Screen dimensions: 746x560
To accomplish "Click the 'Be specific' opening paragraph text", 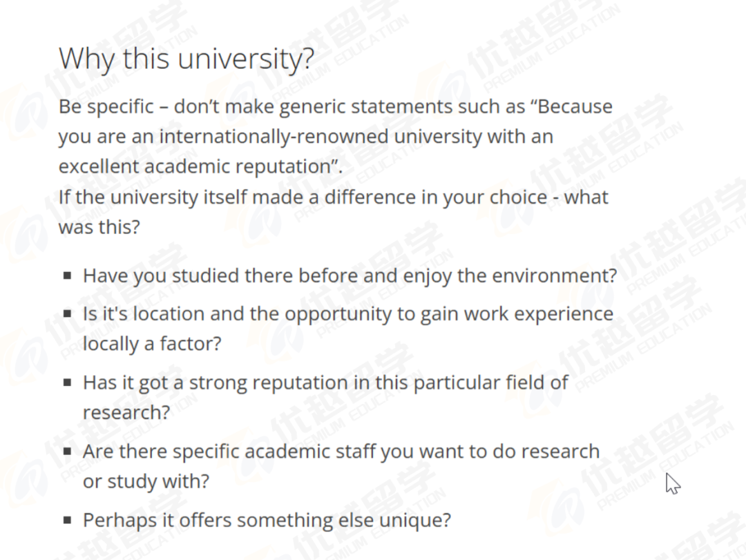I will (336, 137).
